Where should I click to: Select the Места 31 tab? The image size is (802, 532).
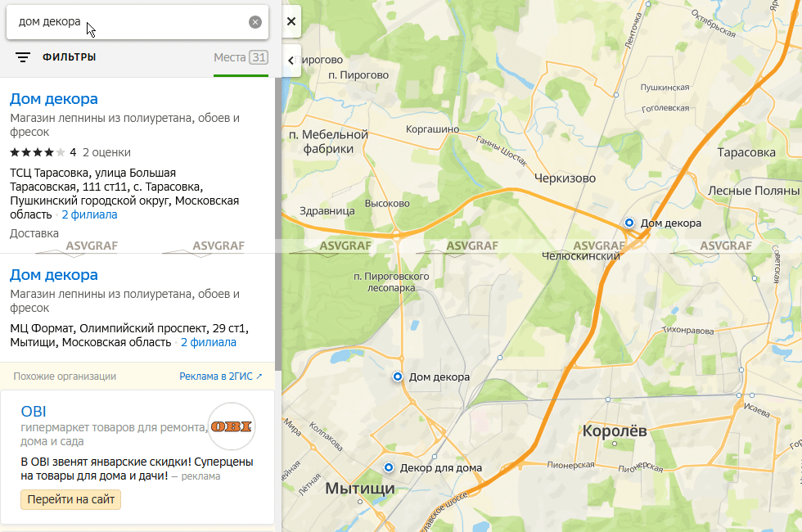tap(241, 57)
